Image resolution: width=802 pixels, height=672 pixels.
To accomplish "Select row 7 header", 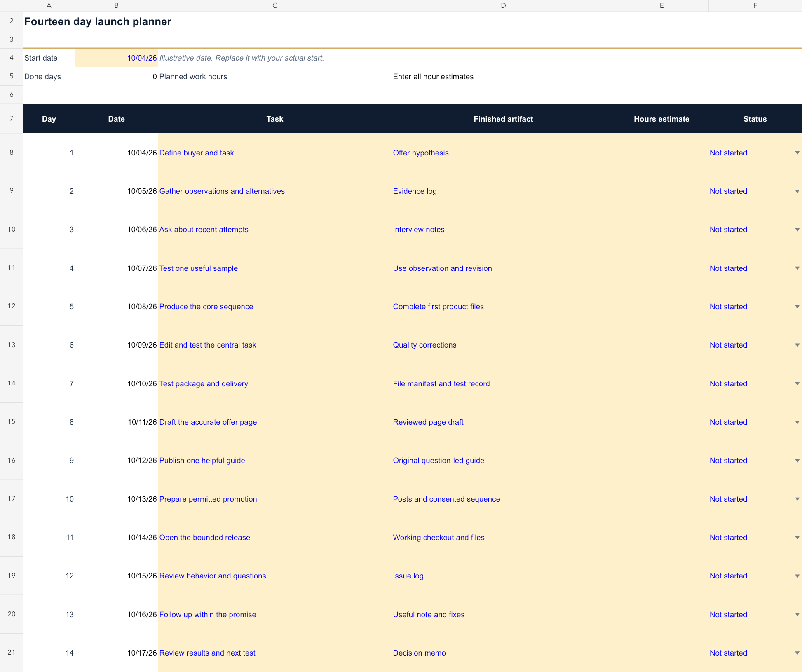I will click(12, 119).
